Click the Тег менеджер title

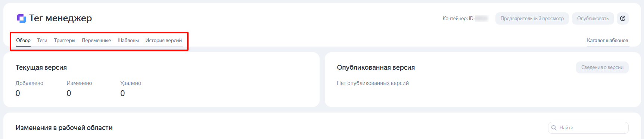[60, 18]
